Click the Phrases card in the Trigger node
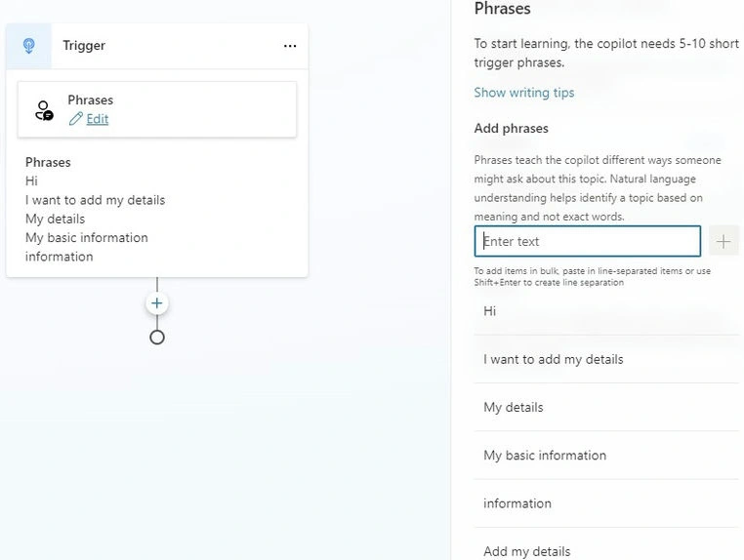744x560 pixels. click(157, 109)
